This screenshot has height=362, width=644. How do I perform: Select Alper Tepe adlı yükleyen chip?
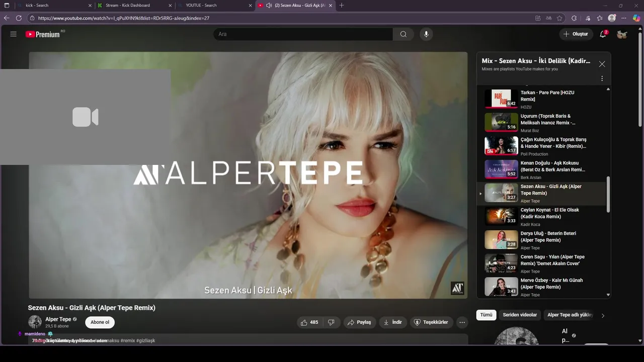(x=569, y=315)
